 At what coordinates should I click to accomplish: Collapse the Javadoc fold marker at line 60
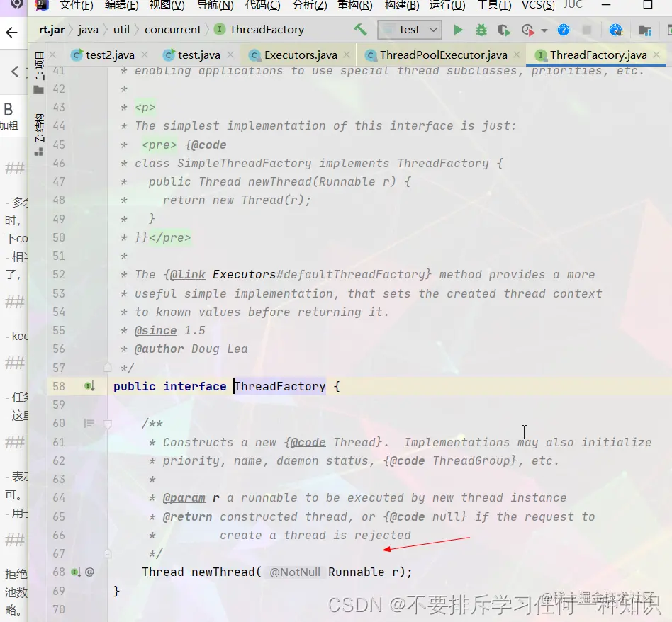click(108, 424)
